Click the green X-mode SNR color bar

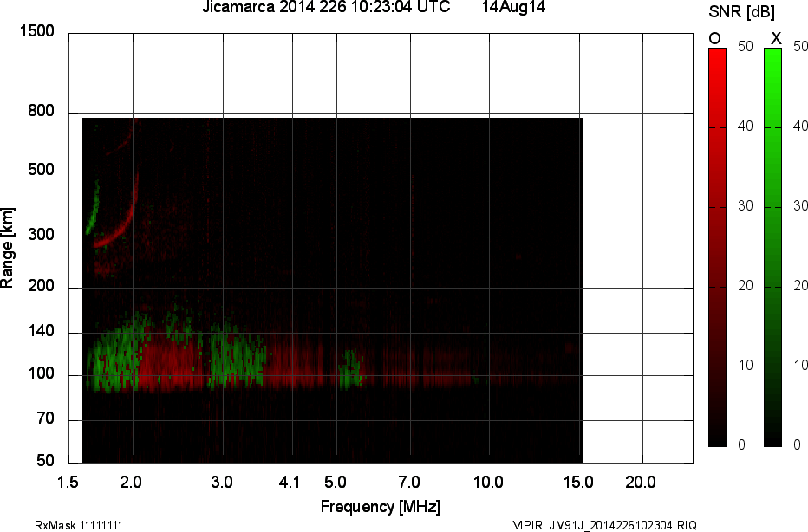pos(772,247)
